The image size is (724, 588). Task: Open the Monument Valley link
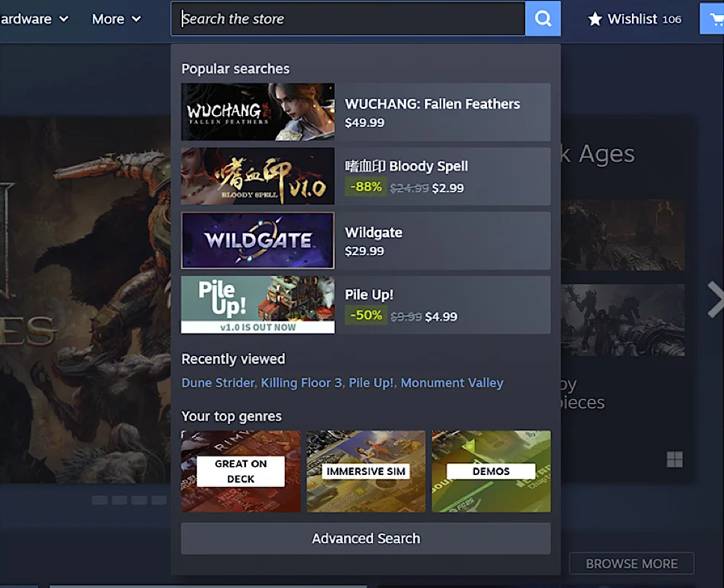point(452,382)
